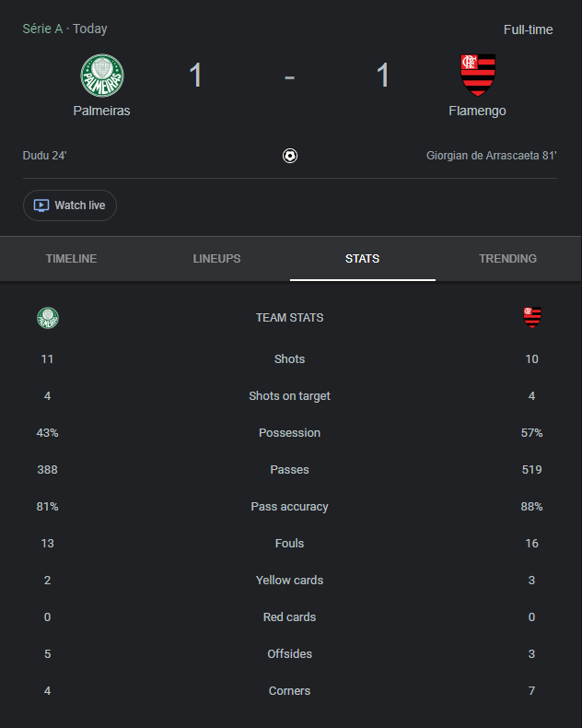The width and height of the screenshot is (582, 728).
Task: Click the large Palmeiras team crest
Action: click(102, 76)
